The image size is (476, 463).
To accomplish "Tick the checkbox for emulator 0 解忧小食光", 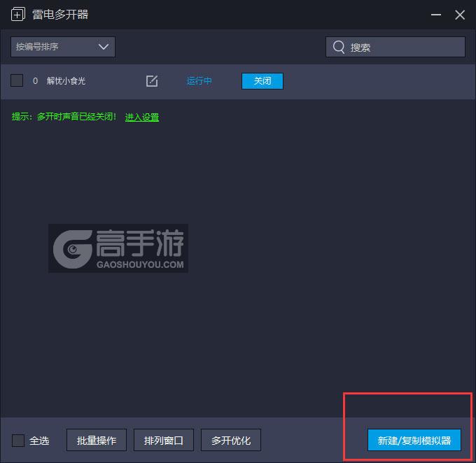I will coord(17,80).
